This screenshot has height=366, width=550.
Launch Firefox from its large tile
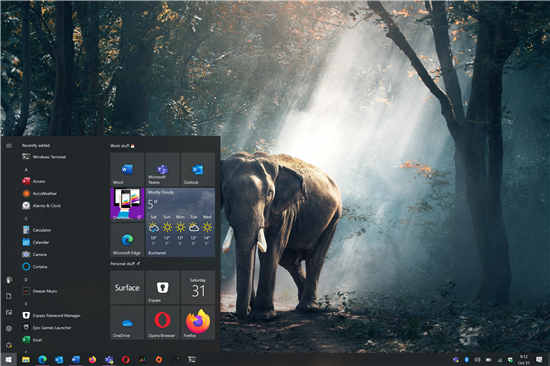[198, 322]
